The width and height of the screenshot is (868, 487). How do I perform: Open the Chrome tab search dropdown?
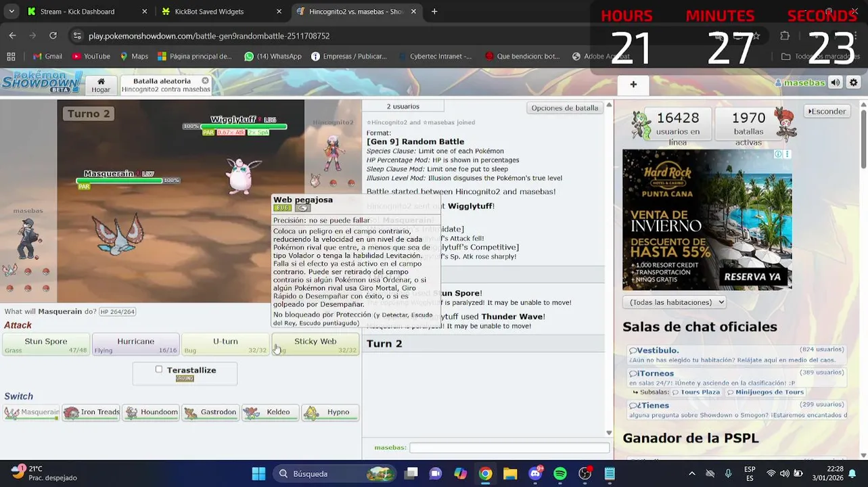point(12,11)
